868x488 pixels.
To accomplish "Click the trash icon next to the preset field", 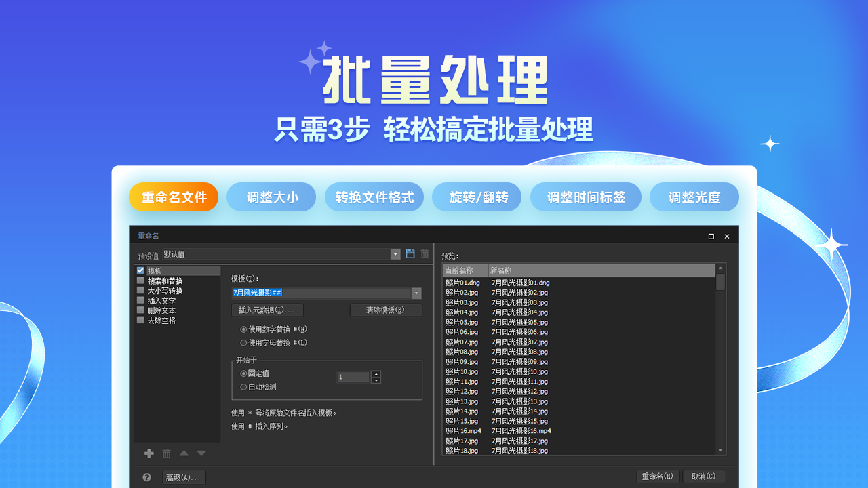I will pyautogui.click(x=425, y=253).
